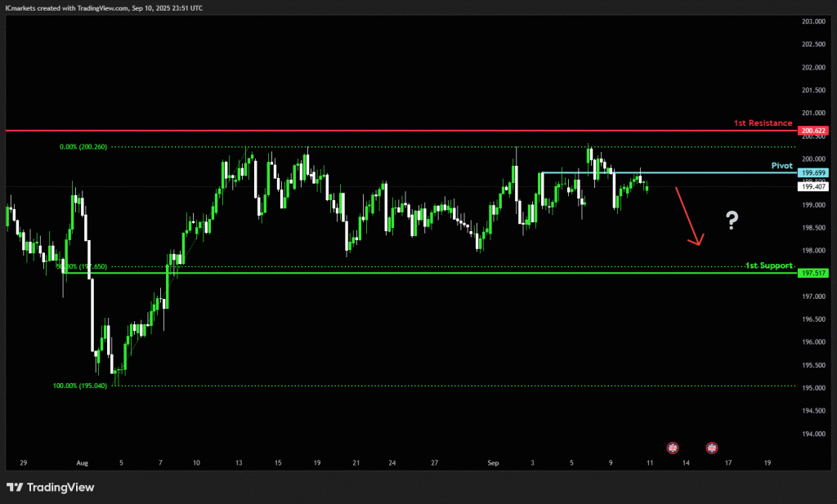
Task: Click 203.000 on the price axis
Action: point(813,21)
